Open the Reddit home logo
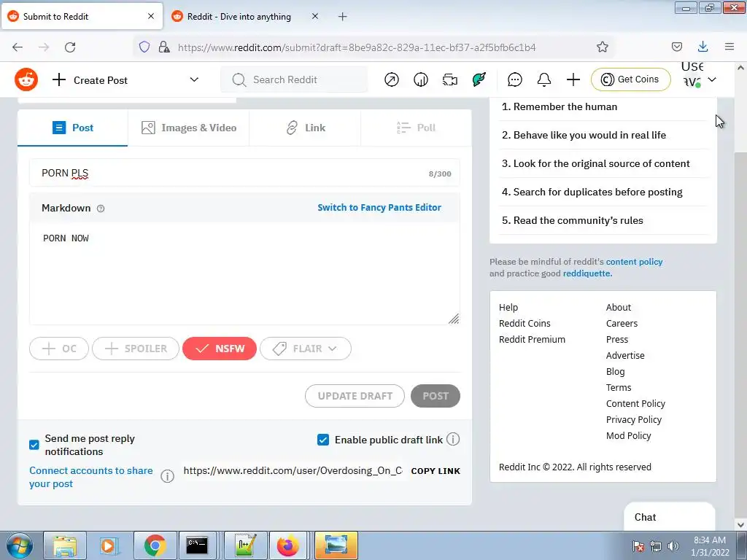Screen dimensions: 747x560 26,79
